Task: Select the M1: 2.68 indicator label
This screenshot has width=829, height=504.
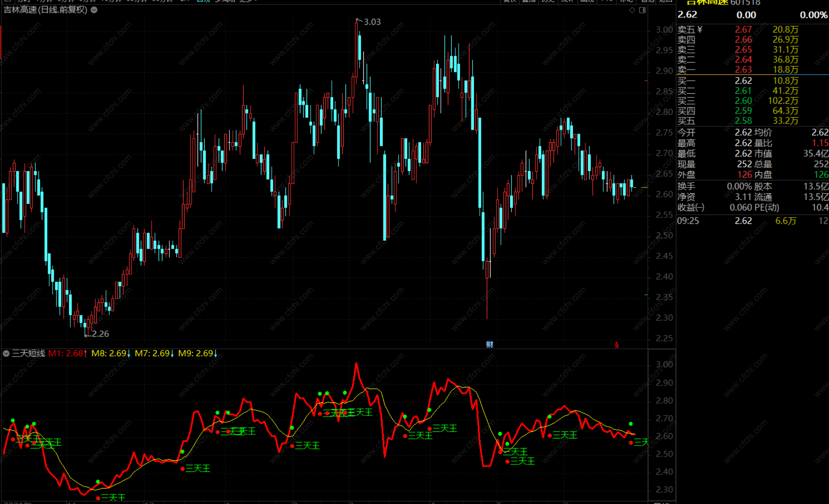Action: 67,354
